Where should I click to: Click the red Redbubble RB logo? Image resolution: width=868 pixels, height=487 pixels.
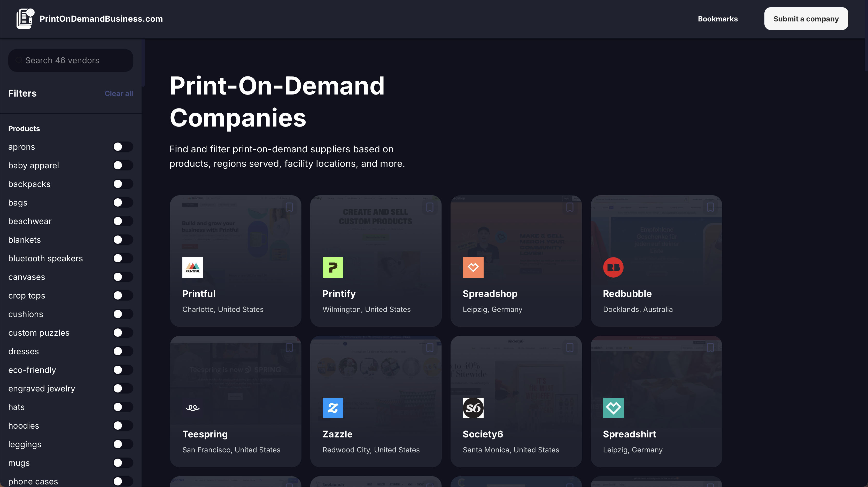[x=613, y=268]
